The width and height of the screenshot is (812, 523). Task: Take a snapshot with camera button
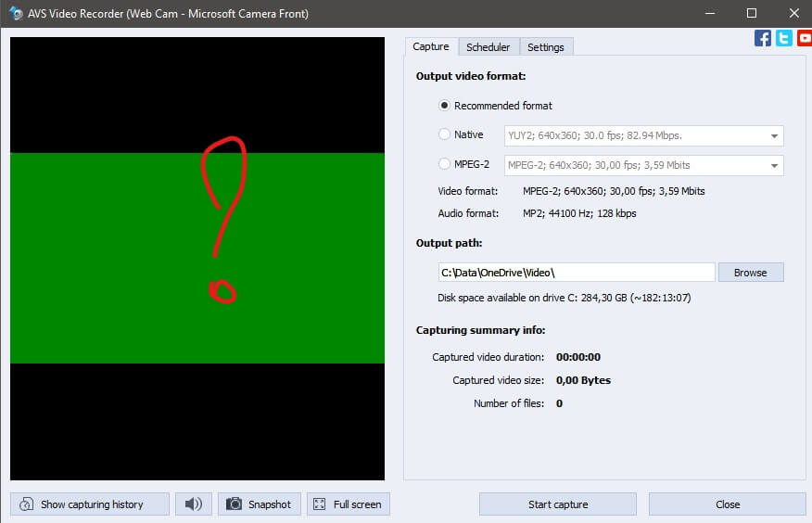[260, 504]
